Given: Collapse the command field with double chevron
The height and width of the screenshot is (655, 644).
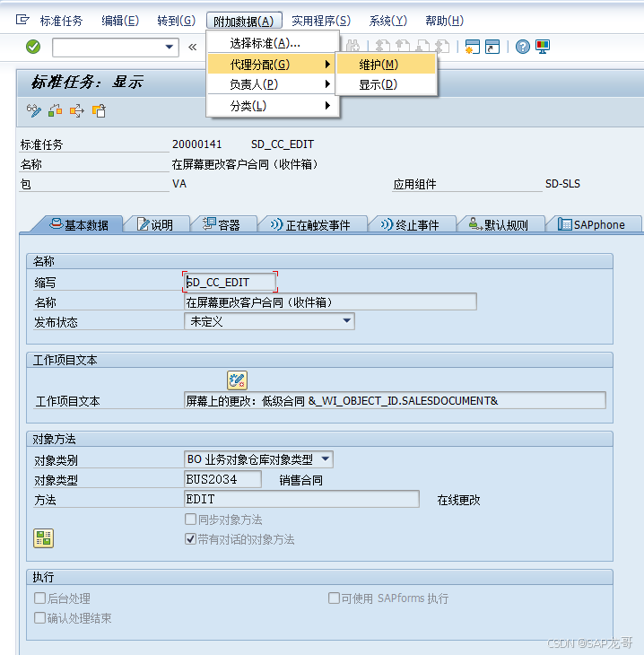Looking at the screenshot, I should coord(192,48).
